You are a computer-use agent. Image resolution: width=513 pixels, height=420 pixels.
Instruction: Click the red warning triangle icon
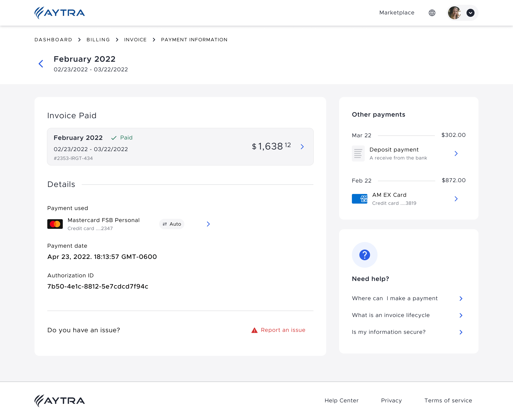[x=254, y=330]
